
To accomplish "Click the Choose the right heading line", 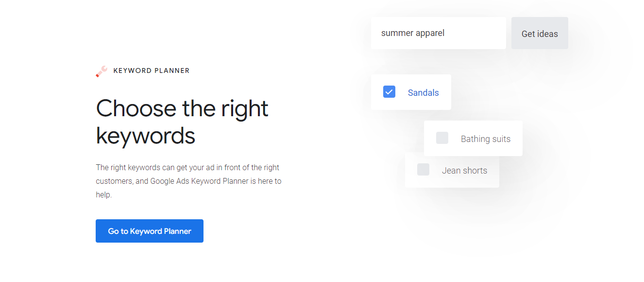I will 182,108.
